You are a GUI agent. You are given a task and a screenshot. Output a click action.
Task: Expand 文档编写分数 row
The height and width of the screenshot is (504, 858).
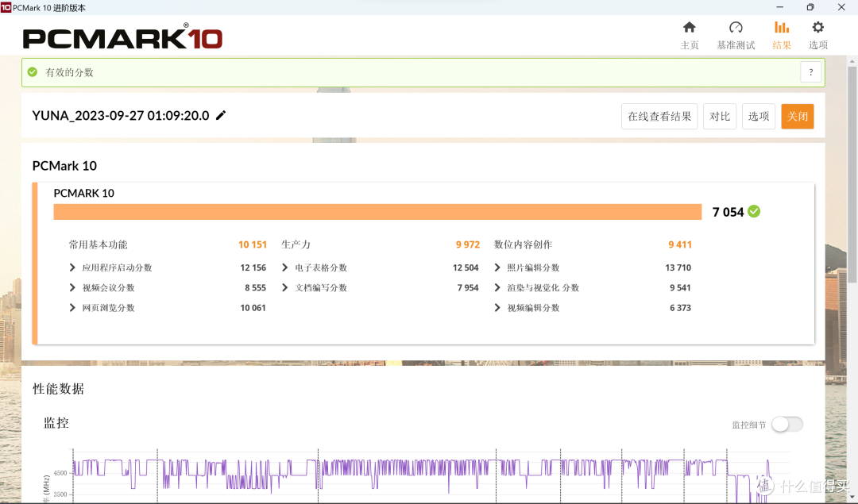284,287
